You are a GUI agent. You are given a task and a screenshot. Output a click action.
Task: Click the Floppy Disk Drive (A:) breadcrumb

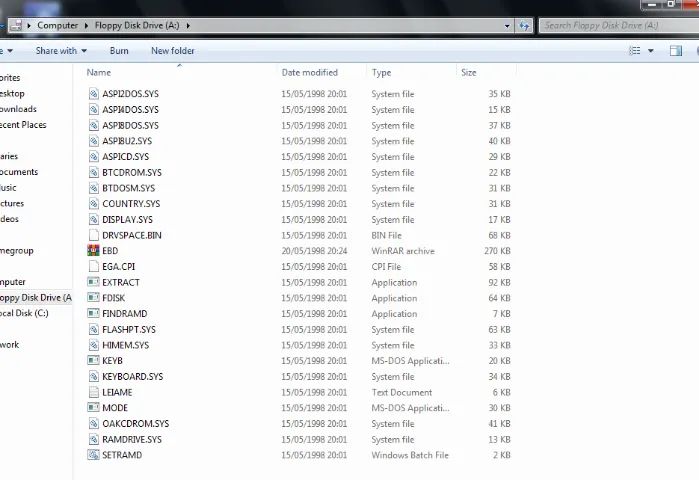(x=137, y=25)
